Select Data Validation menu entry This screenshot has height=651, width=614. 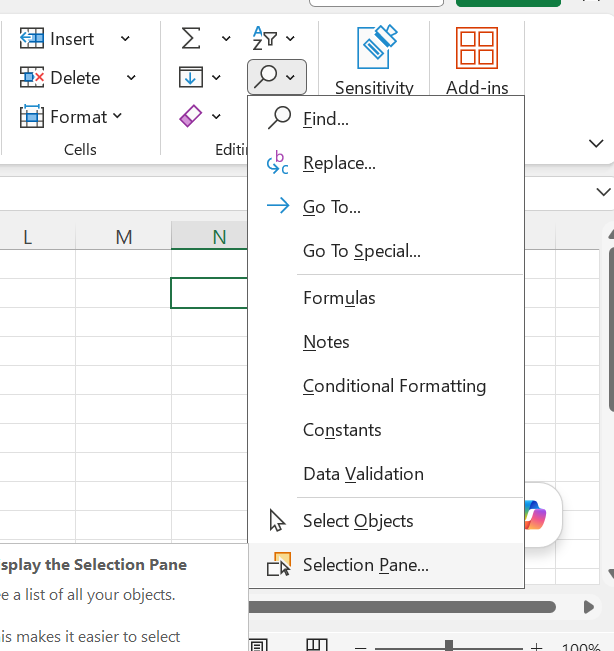coord(386,474)
